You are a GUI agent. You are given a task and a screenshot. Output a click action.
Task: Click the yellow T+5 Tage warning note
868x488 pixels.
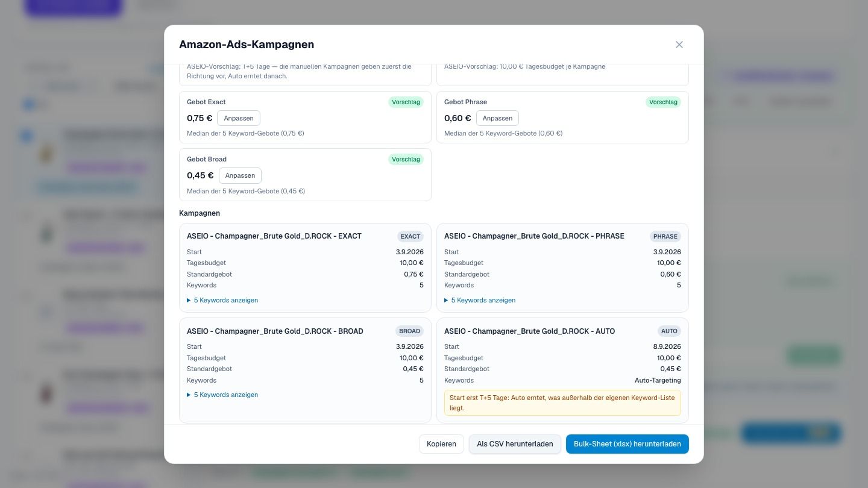[x=562, y=403]
